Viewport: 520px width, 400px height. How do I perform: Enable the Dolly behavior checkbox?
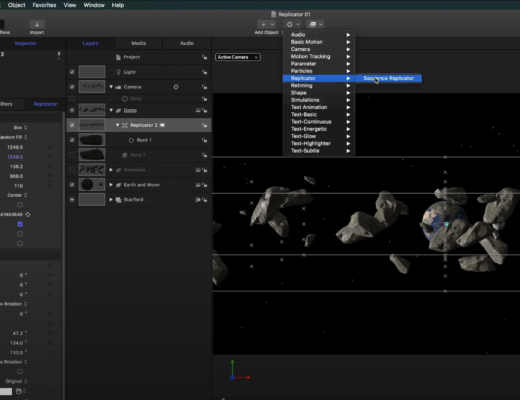(72, 99)
